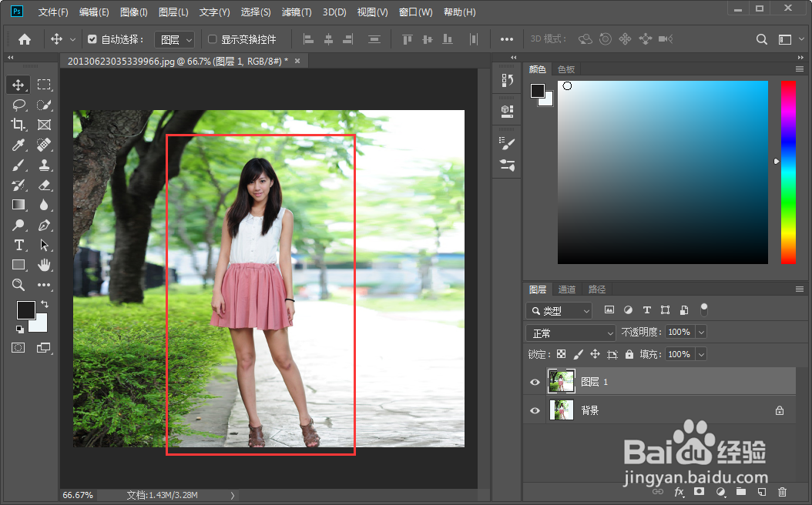This screenshot has width=812, height=505.
Task: Hide the 背景 layer eye icon
Action: [x=535, y=411]
